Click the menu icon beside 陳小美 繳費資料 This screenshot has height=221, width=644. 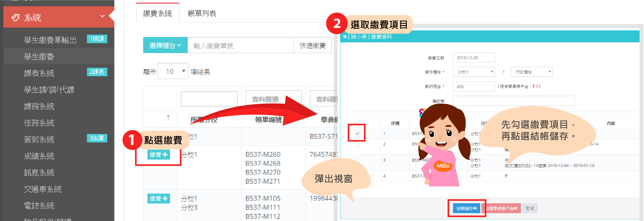point(345,37)
